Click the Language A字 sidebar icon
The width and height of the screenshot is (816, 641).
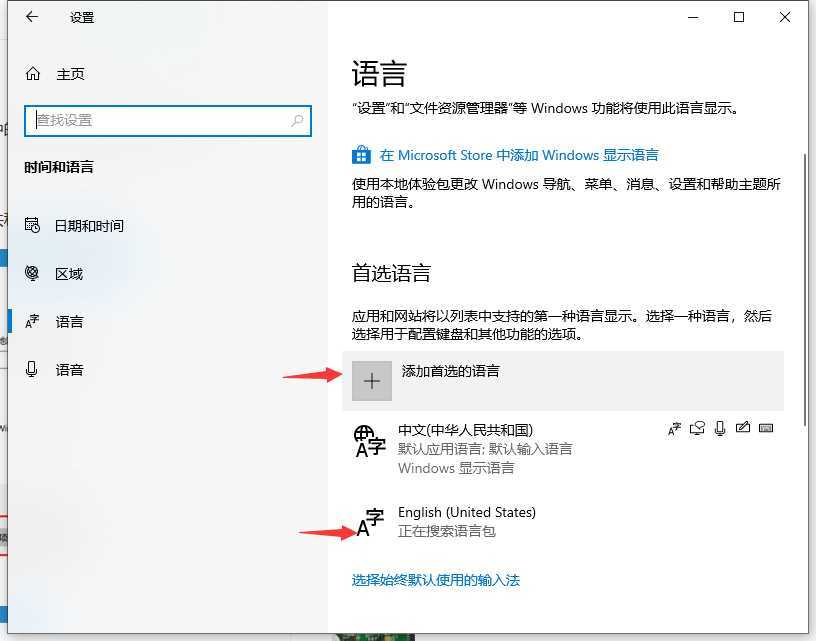[x=32, y=321]
